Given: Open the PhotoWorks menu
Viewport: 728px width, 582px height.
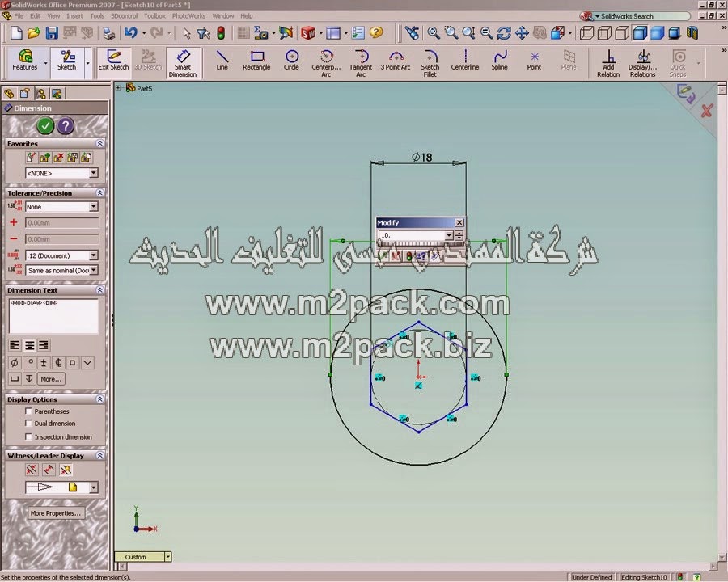Looking at the screenshot, I should (x=188, y=16).
